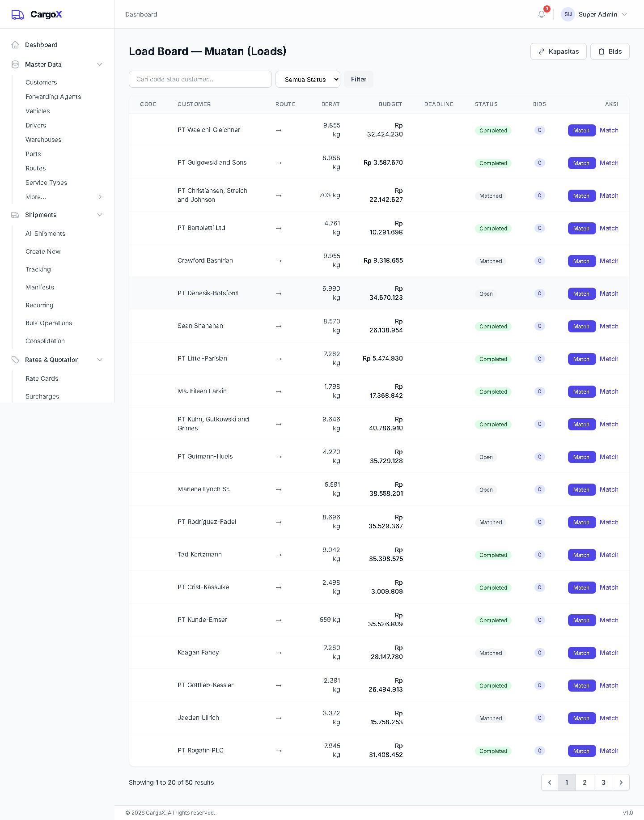644x820 pixels.
Task: Click the Completed status badge for PT Littel-Parisian
Action: click(493, 359)
